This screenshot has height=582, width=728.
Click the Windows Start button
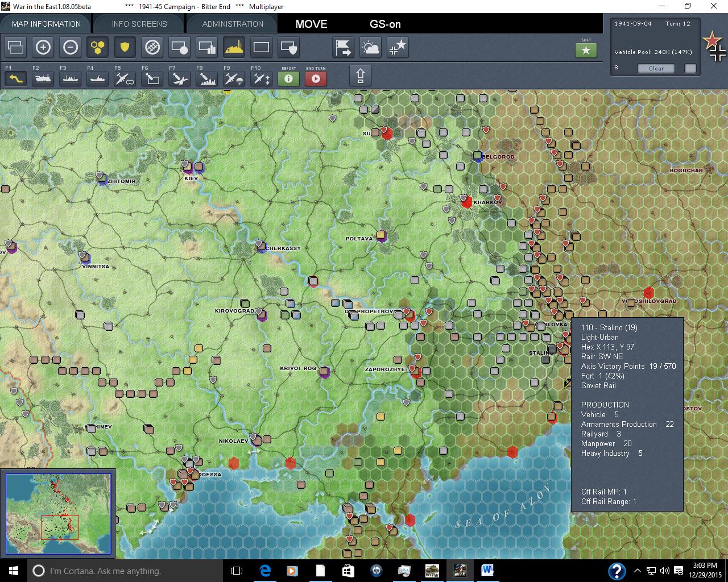coord(13,571)
